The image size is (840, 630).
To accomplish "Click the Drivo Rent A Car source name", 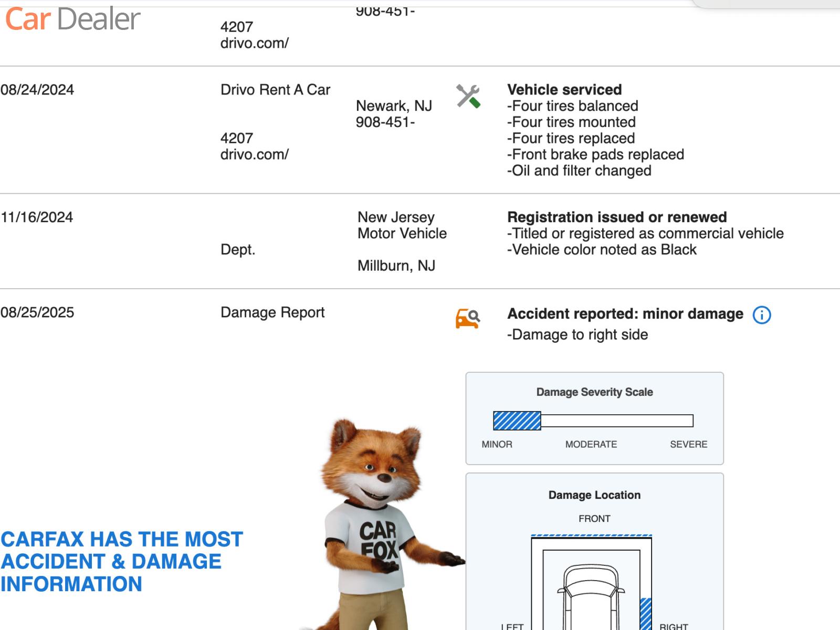I will 275,90.
